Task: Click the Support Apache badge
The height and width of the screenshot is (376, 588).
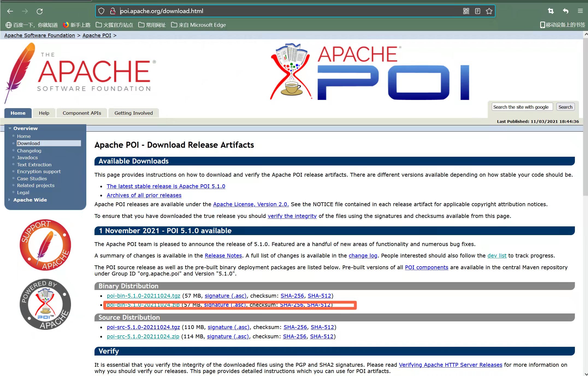Action: click(45, 245)
